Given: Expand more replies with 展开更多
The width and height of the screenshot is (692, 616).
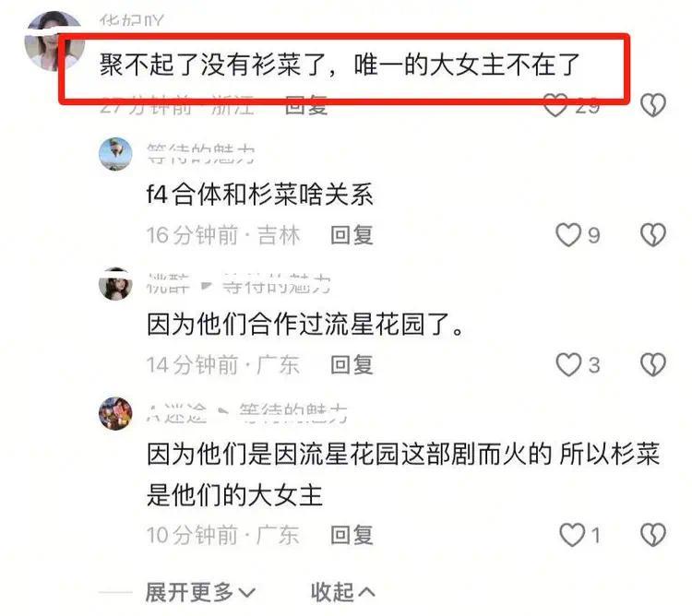Looking at the screenshot, I should coord(200,592).
